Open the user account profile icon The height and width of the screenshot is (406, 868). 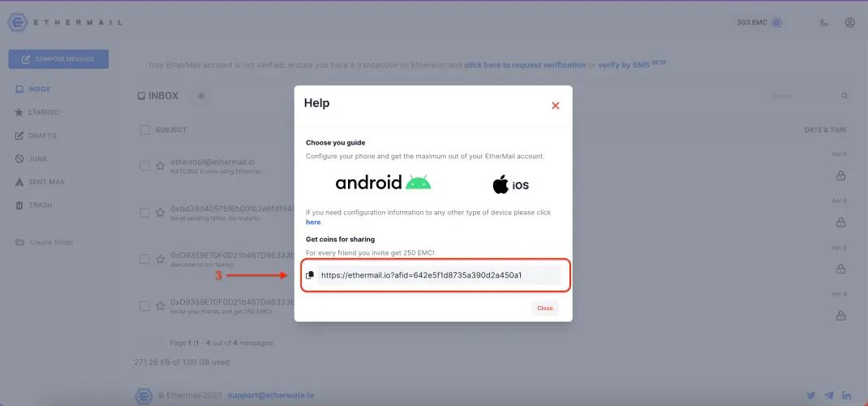(x=849, y=23)
